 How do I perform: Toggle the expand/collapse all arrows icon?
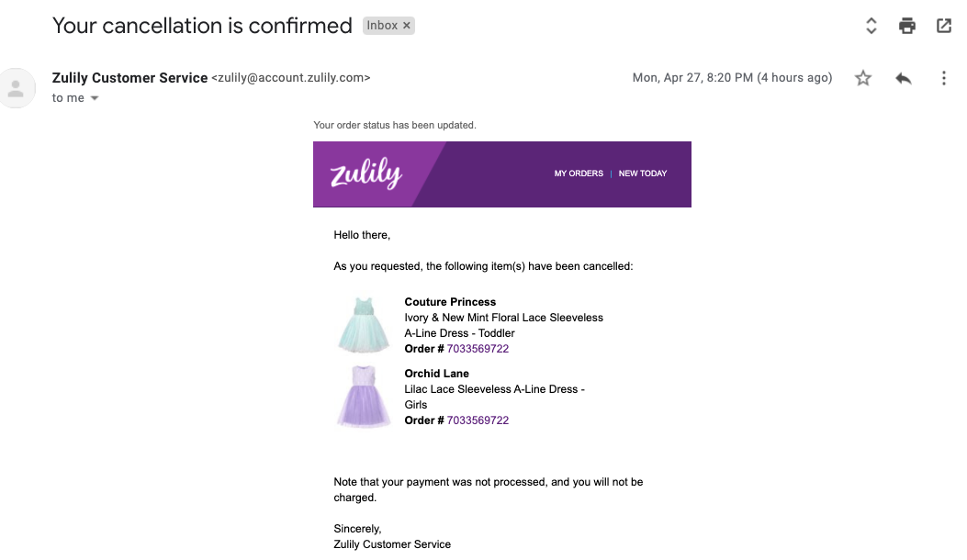point(871,26)
